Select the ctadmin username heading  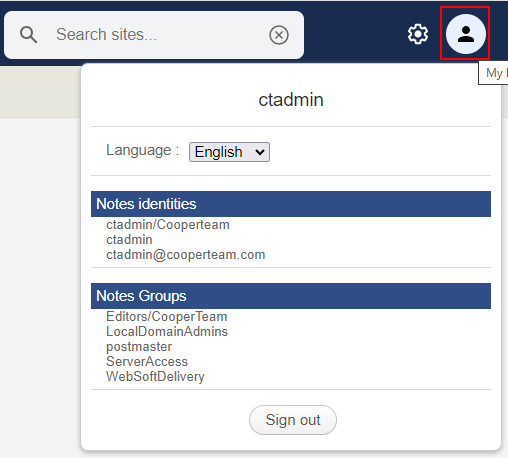pos(291,100)
